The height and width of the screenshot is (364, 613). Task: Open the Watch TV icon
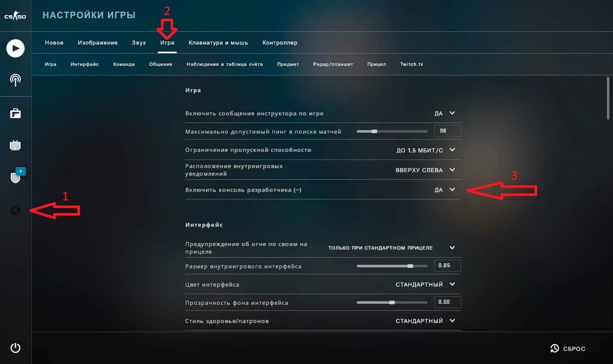pos(15,146)
